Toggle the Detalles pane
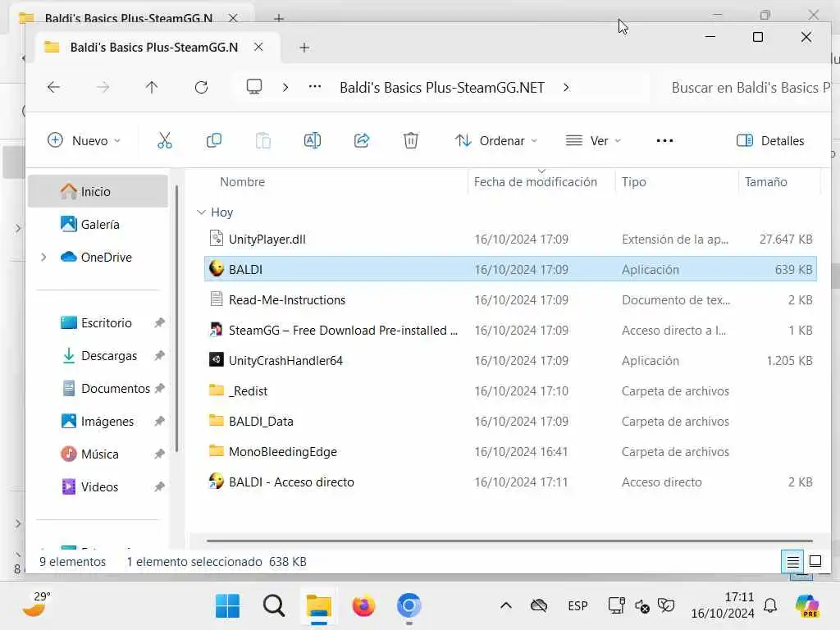The height and width of the screenshot is (630, 840). [770, 140]
